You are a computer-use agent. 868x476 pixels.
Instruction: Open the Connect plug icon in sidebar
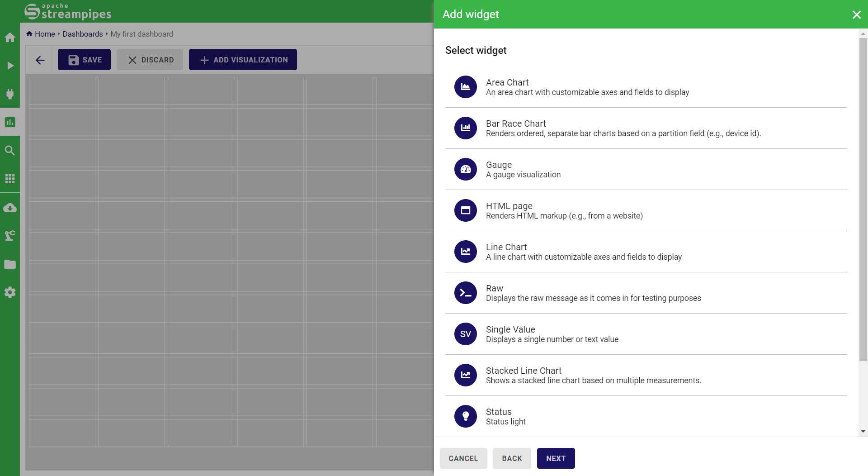coord(10,94)
